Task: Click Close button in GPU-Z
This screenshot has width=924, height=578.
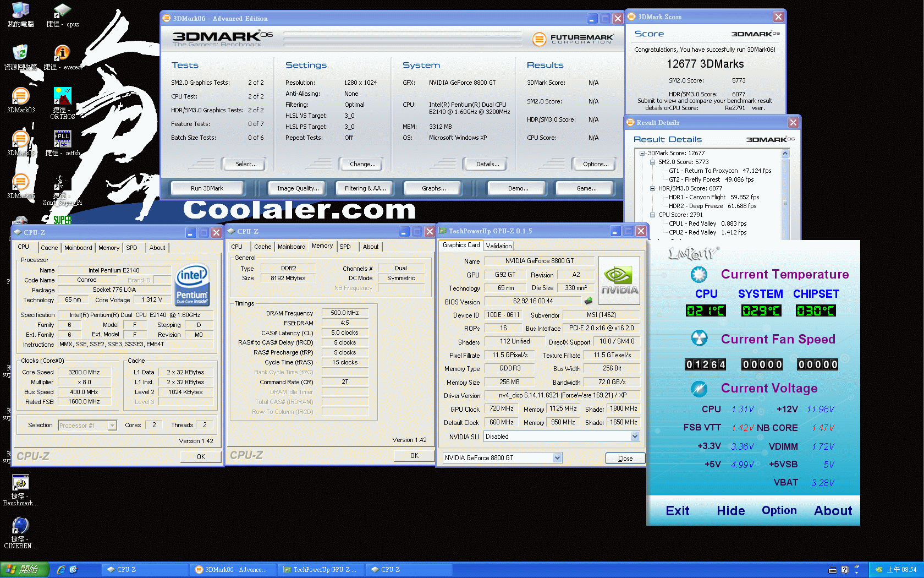Action: coord(625,459)
